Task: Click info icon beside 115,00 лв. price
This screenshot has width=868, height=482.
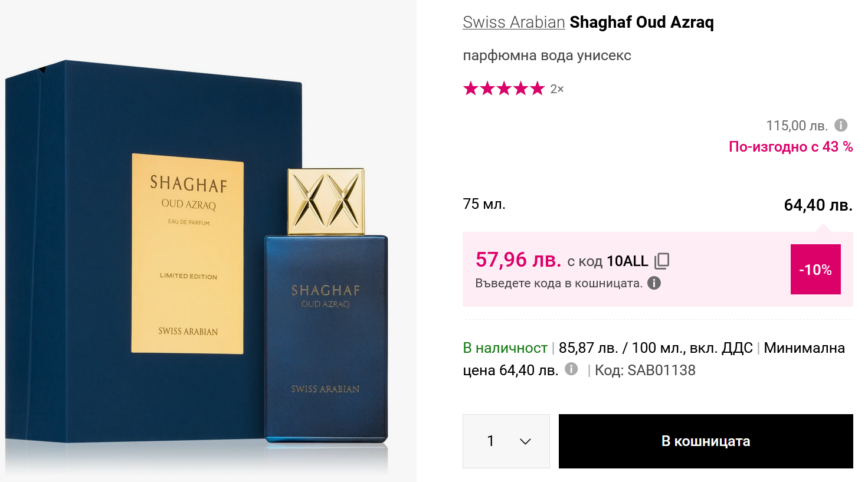Action: click(x=841, y=125)
